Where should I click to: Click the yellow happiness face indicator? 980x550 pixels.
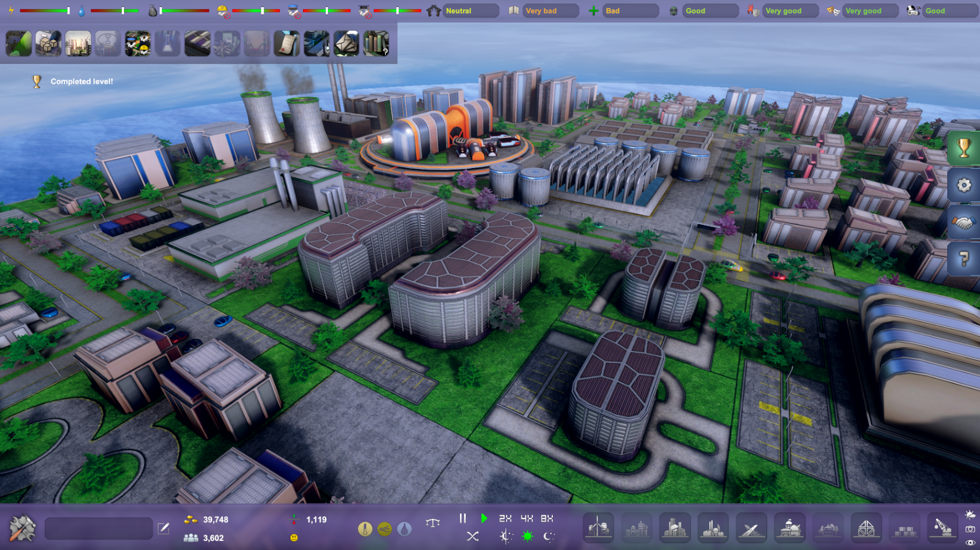[294, 537]
